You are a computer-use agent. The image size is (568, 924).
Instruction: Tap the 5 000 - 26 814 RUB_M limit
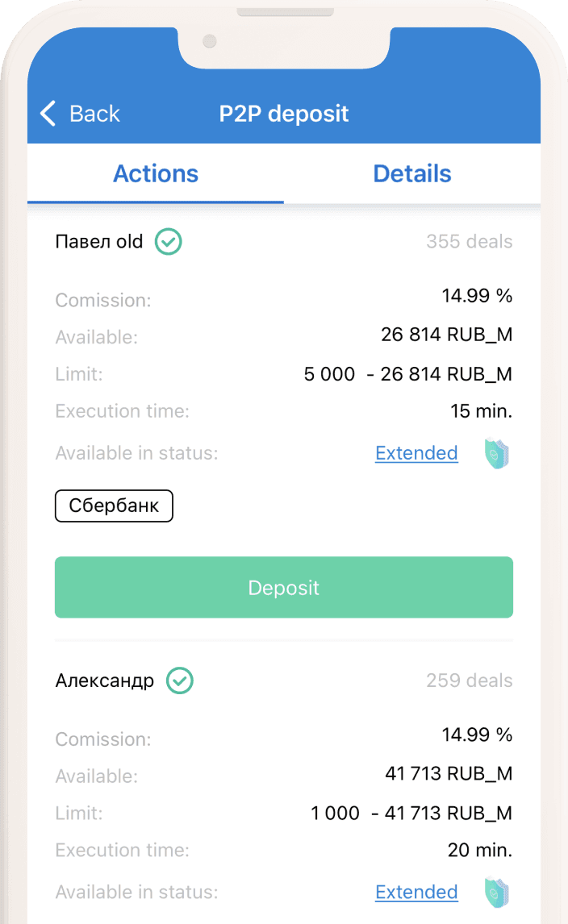click(x=408, y=373)
